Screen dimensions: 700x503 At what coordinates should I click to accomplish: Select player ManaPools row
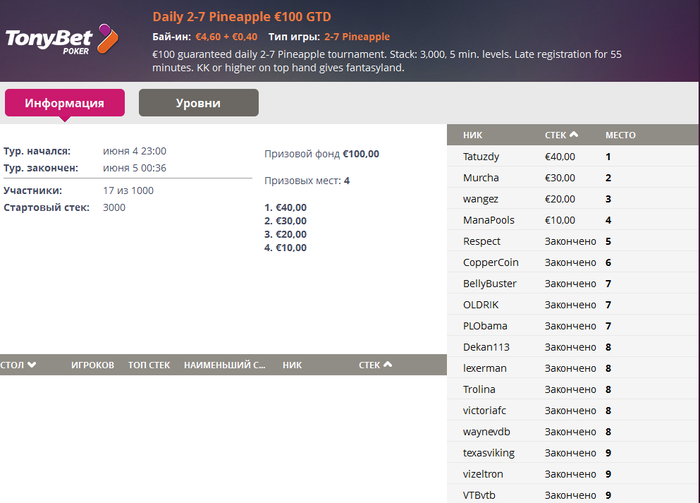pos(572,220)
